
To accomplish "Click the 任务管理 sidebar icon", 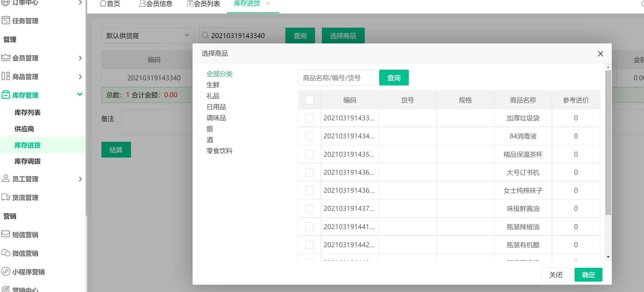I will coord(6,20).
